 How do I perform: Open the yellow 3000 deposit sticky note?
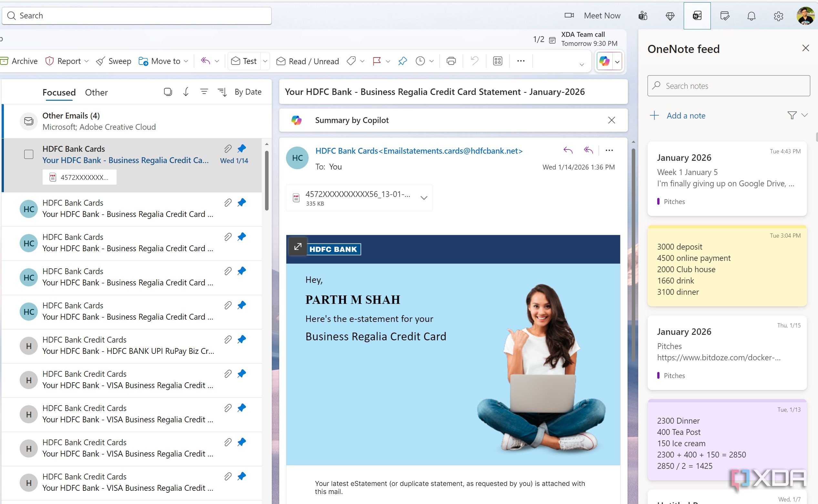pos(727,266)
